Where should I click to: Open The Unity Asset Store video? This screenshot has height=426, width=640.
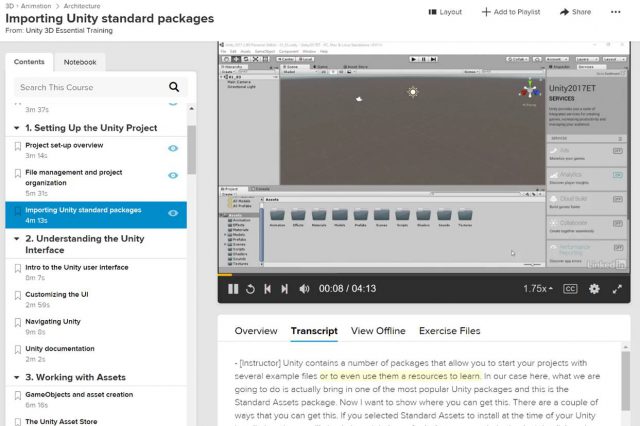[61, 422]
